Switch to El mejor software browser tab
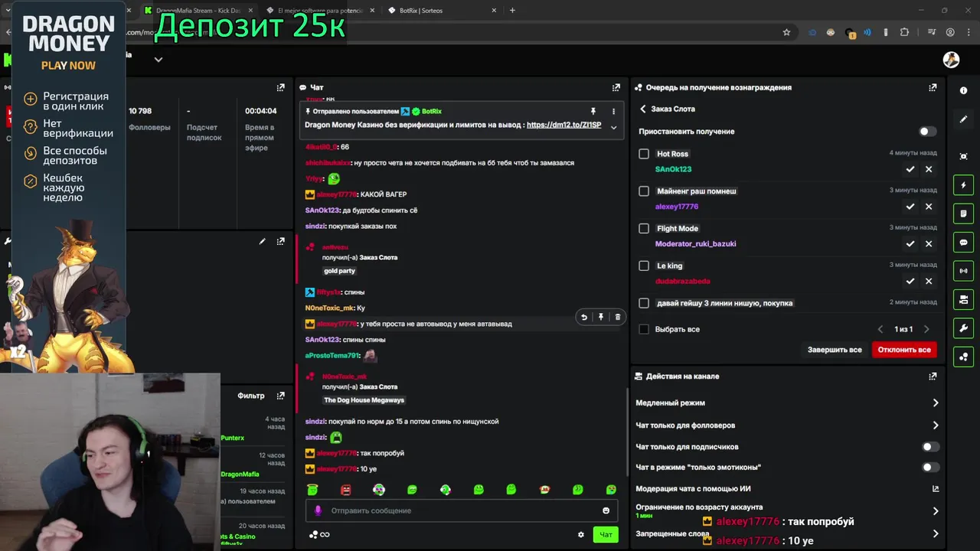The image size is (980, 551). (322, 11)
